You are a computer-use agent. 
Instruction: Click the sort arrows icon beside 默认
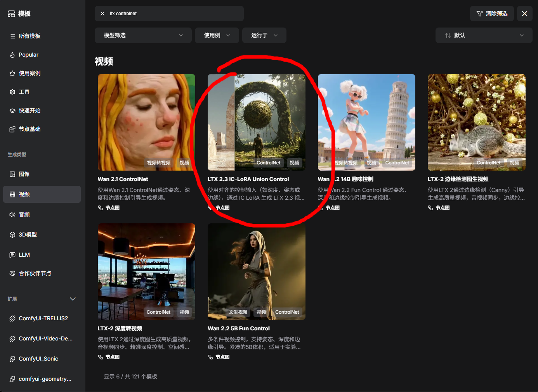pos(448,35)
